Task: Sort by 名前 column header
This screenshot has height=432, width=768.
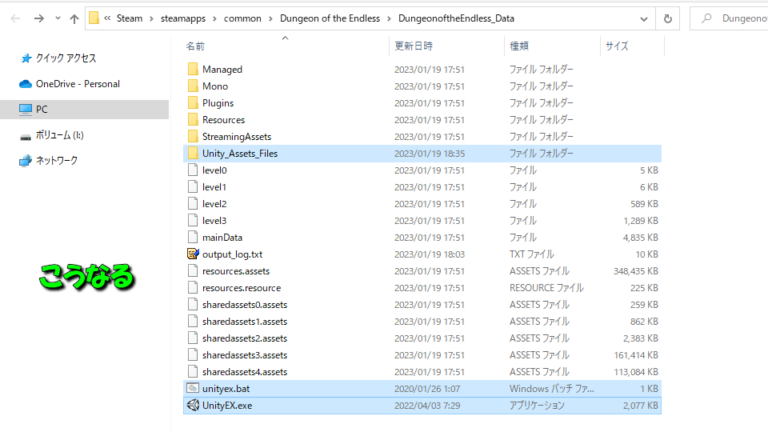Action: (x=196, y=46)
